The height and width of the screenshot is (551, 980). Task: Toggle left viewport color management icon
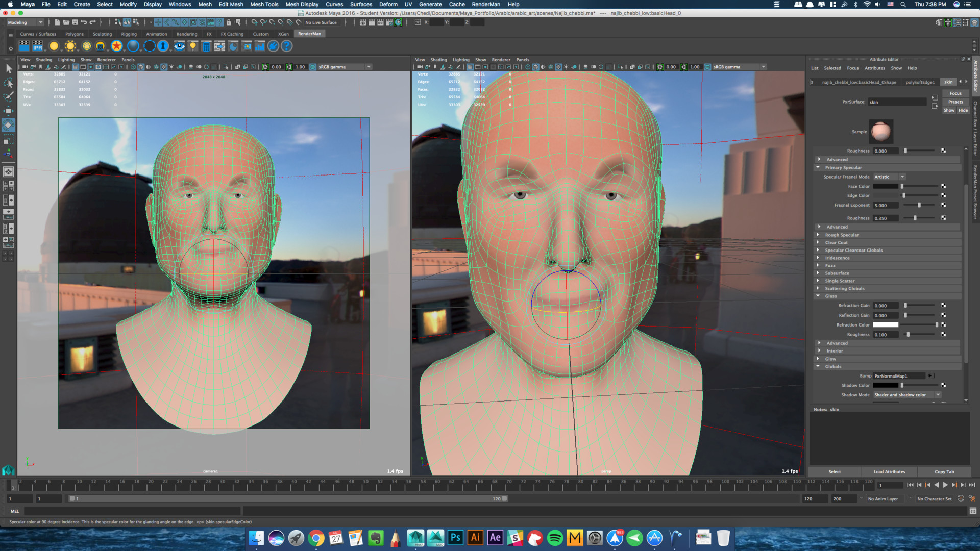[313, 67]
